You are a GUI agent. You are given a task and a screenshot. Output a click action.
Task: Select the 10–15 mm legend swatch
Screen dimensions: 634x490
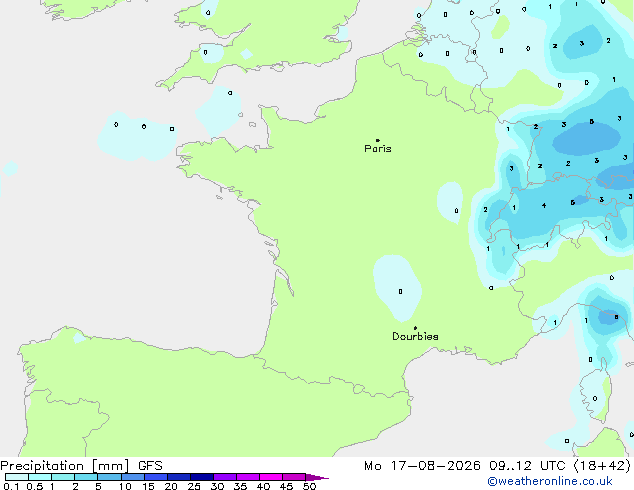(x=133, y=477)
